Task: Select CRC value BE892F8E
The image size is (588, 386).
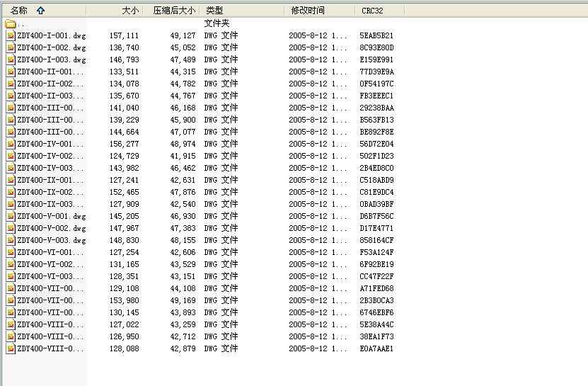Action: tap(376, 132)
